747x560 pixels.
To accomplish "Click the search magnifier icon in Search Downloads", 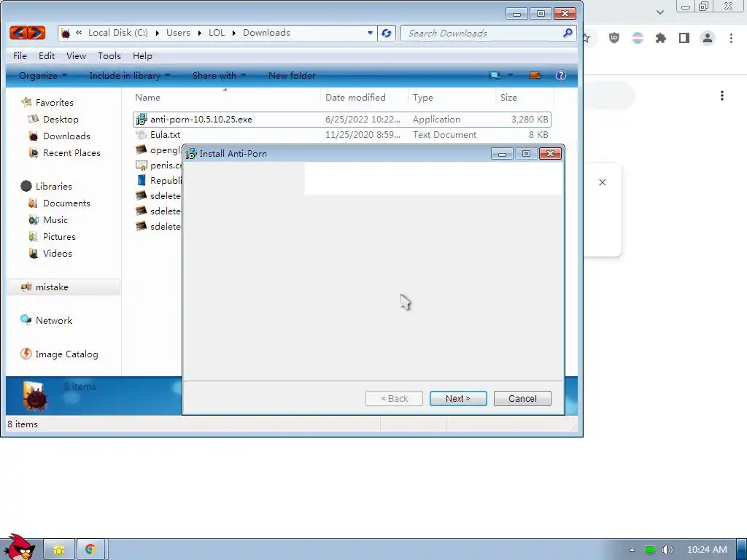I will [568, 33].
